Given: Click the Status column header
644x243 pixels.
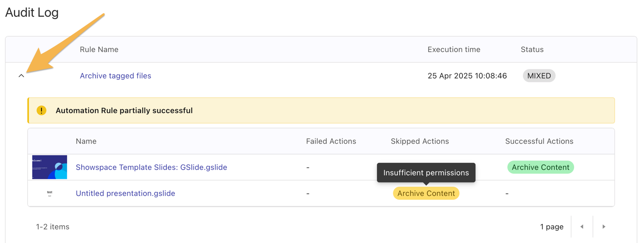Looking at the screenshot, I should 532,49.
